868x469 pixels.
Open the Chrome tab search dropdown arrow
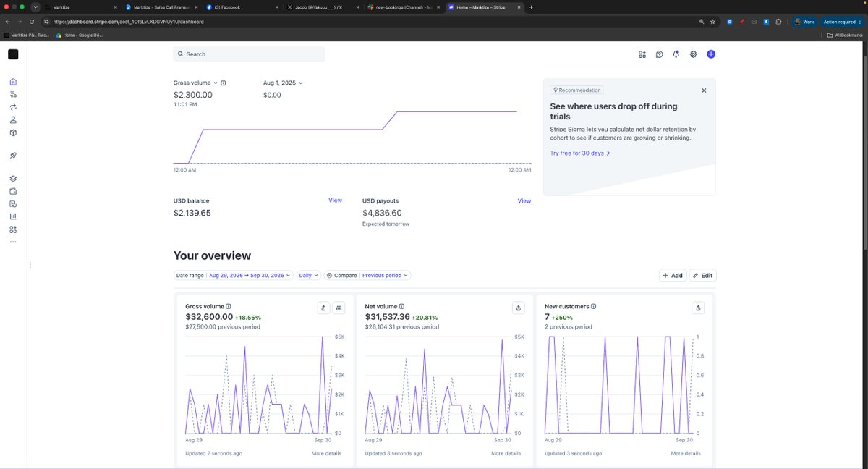click(x=35, y=7)
